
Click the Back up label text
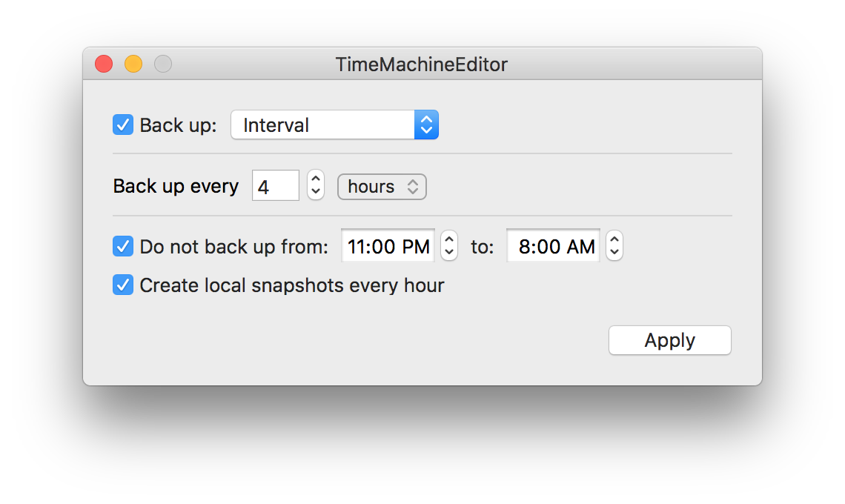[x=178, y=125]
